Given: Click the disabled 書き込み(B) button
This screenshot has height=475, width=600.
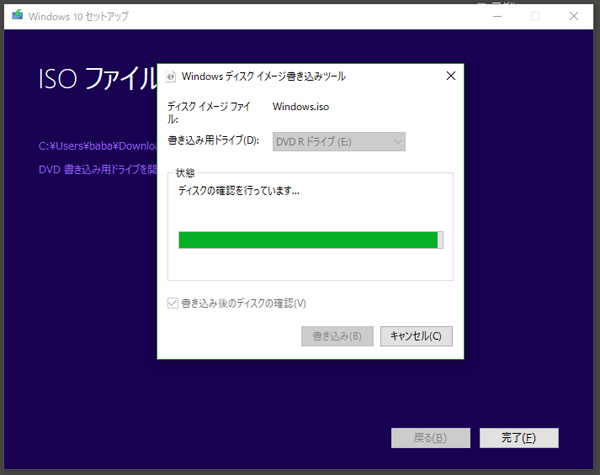Looking at the screenshot, I should pos(337,336).
